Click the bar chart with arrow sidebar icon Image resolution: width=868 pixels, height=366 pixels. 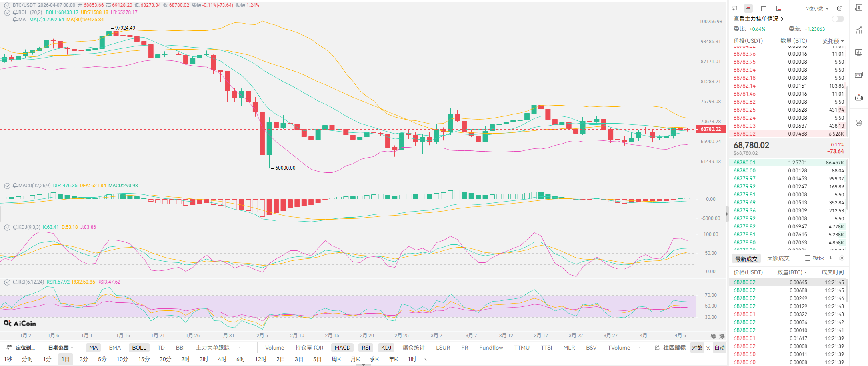point(859,30)
